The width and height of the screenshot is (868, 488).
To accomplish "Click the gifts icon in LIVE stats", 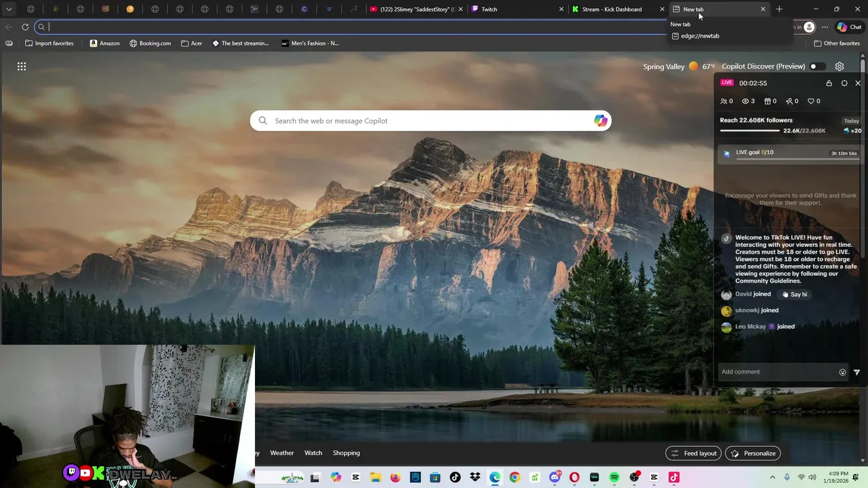I will pyautogui.click(x=767, y=101).
